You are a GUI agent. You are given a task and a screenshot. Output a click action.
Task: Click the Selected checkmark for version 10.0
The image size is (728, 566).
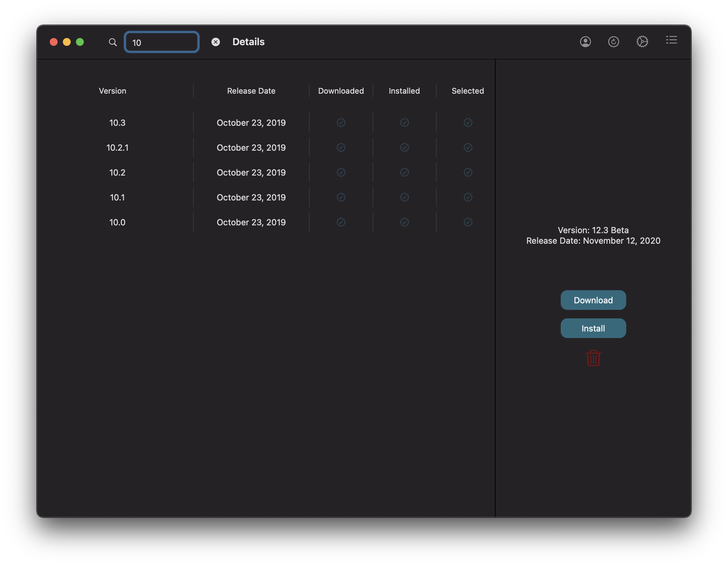coord(468,222)
